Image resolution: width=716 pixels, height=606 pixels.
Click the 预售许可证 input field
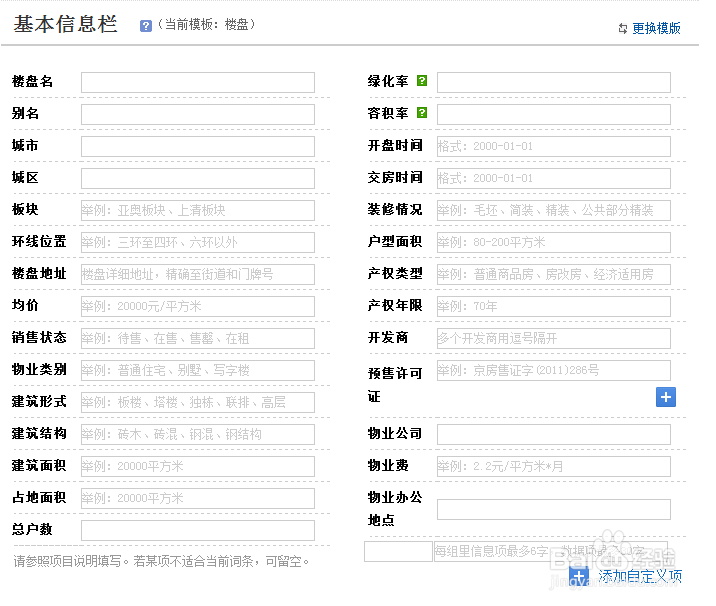point(553,370)
